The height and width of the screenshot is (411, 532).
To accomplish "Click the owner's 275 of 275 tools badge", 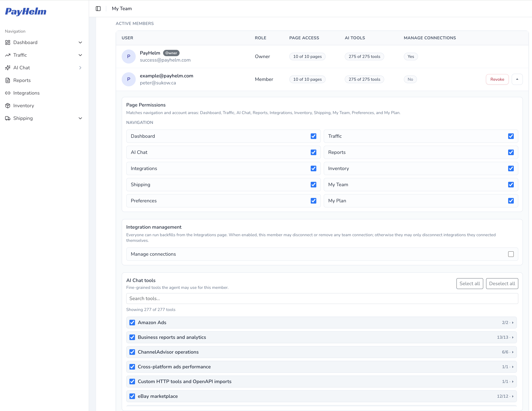I will (364, 57).
